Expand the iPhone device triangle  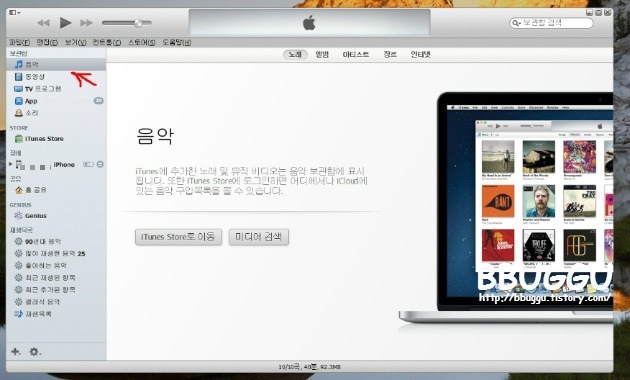click(11, 164)
